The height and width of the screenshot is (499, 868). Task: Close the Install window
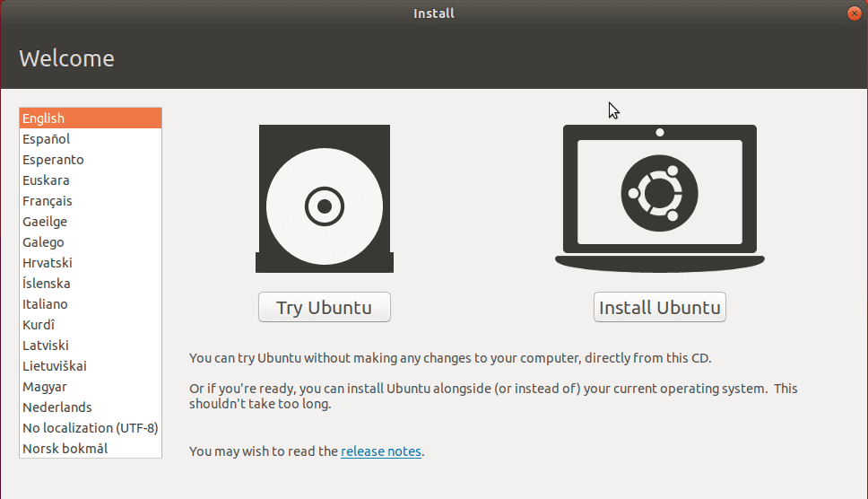pos(855,13)
